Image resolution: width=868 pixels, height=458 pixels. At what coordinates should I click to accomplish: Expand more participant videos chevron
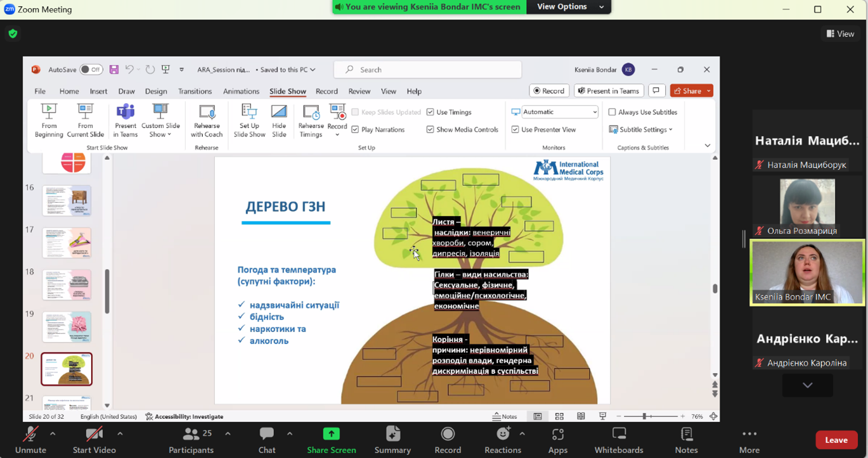pos(807,385)
